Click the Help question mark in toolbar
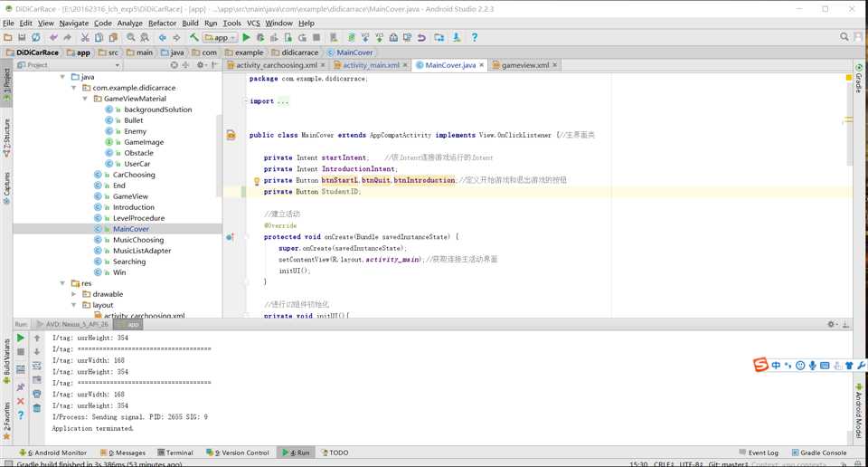Viewport: 868px width, 467px height. click(474, 38)
